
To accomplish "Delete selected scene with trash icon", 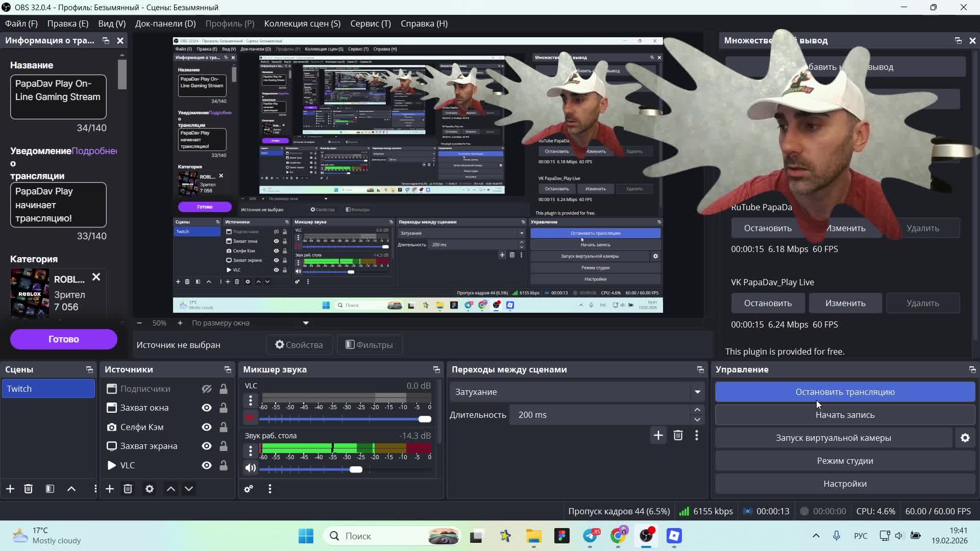I will click(29, 489).
